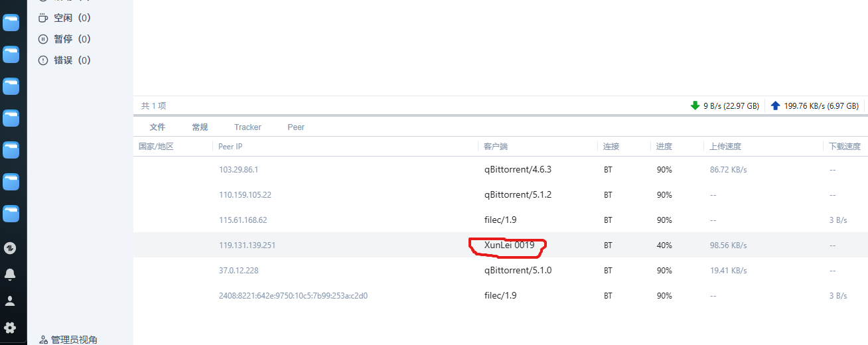Switch to the Peer tab

pos(296,127)
